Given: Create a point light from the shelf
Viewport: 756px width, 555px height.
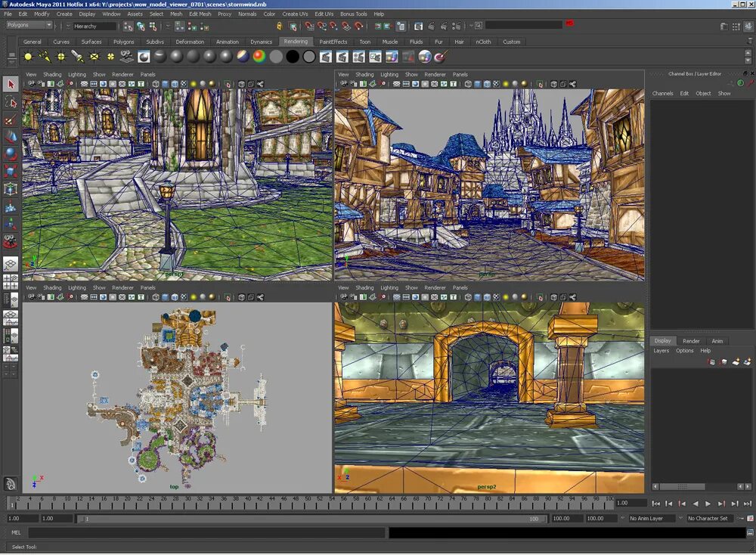Looking at the screenshot, I should (x=61, y=57).
